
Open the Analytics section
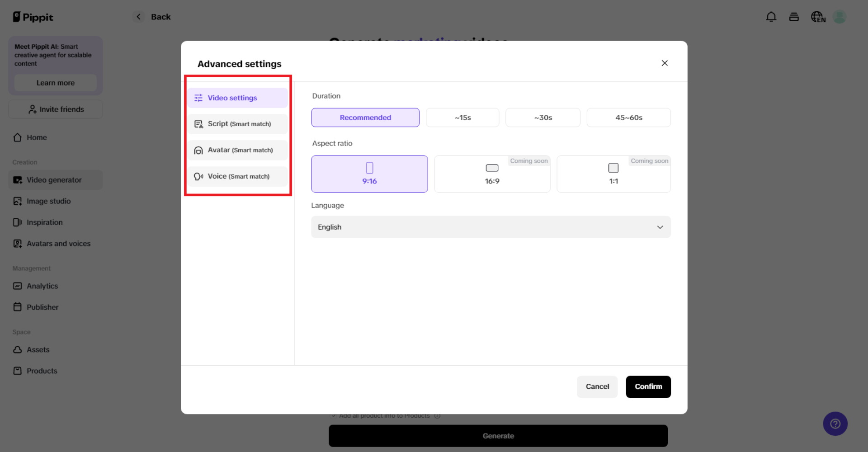42,286
